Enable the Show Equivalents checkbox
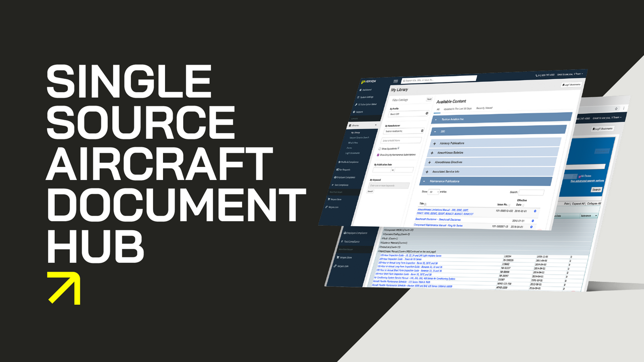Screen dimensions: 644x362 (x=380, y=148)
